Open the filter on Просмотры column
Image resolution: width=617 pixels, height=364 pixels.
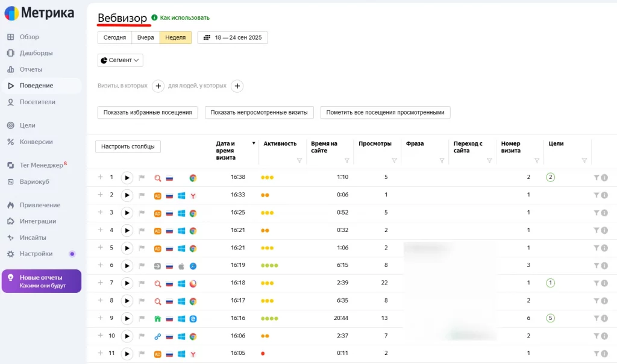(x=394, y=160)
